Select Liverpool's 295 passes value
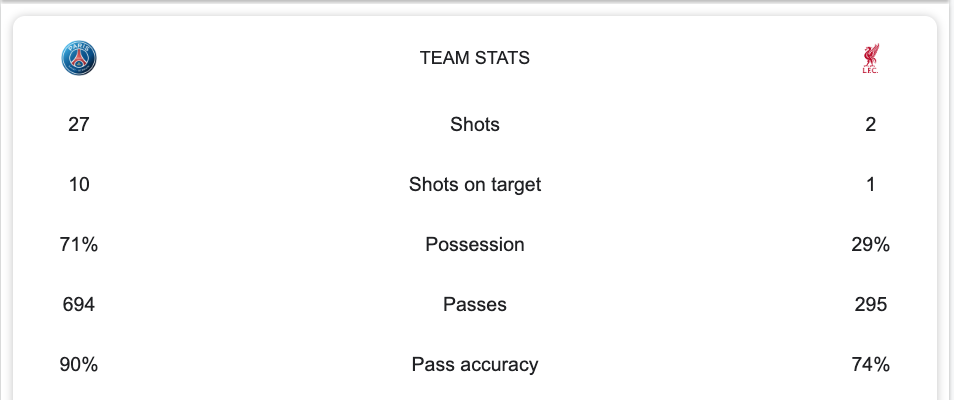 pos(870,304)
